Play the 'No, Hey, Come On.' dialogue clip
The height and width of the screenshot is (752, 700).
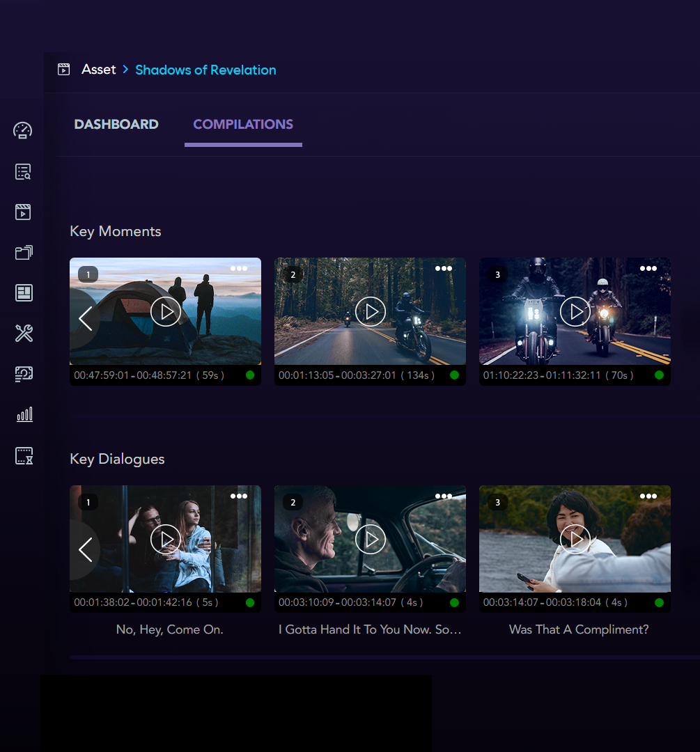166,540
